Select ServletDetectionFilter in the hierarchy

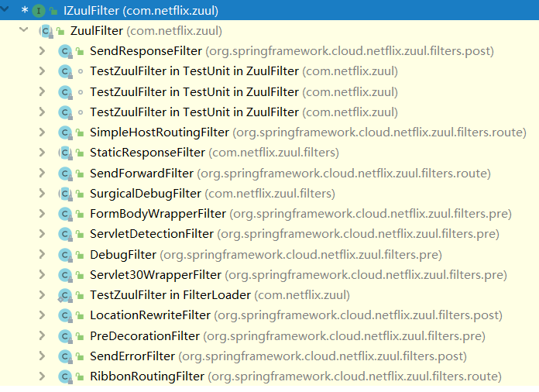(x=152, y=234)
